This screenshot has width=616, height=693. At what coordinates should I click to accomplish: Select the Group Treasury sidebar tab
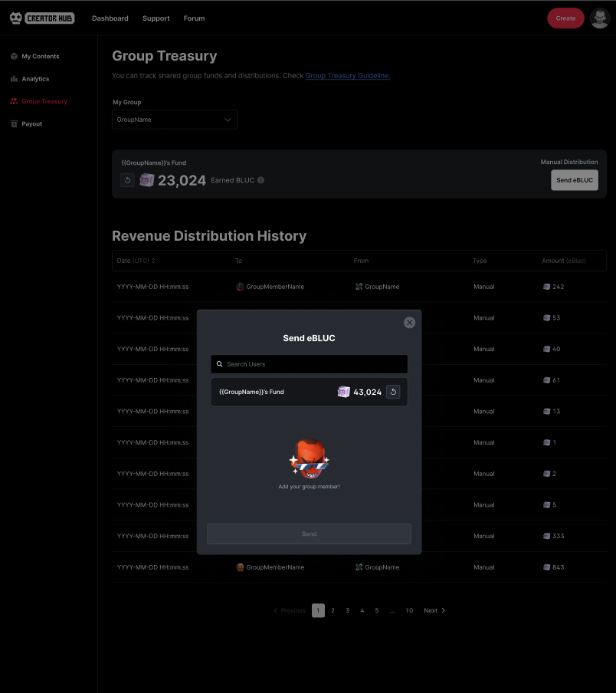(44, 101)
